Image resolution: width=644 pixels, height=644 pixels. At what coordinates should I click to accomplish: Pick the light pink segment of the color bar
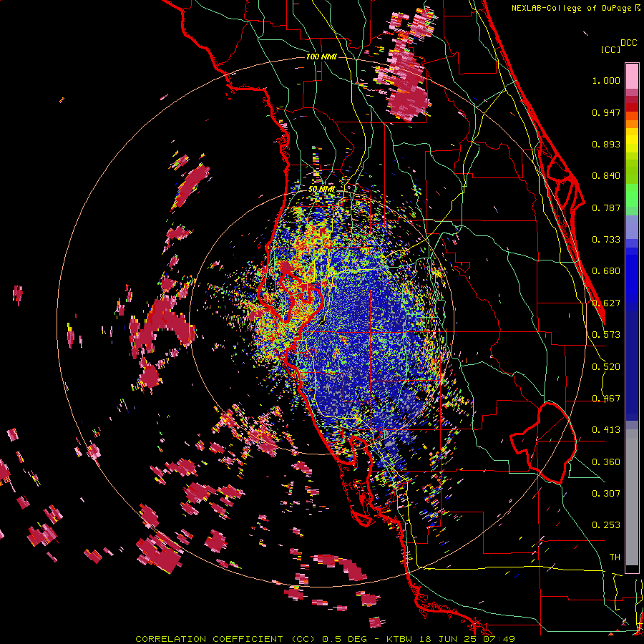tap(632, 76)
